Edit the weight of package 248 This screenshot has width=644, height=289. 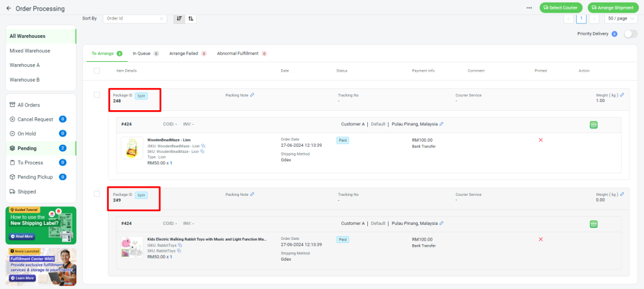[x=622, y=96]
